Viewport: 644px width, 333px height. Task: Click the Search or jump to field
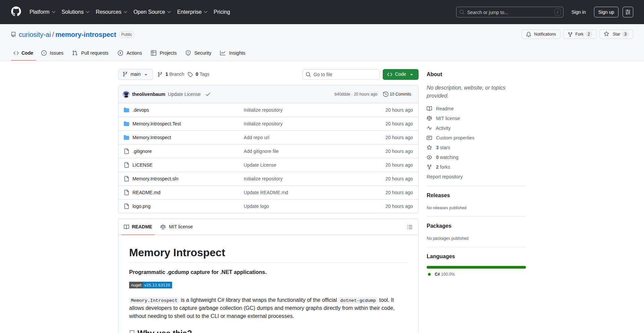pyautogui.click(x=510, y=12)
